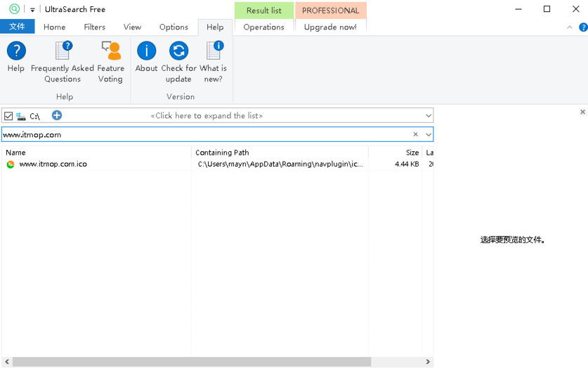The image size is (588, 369).
Task: Click Check for update icon
Action: point(178,51)
